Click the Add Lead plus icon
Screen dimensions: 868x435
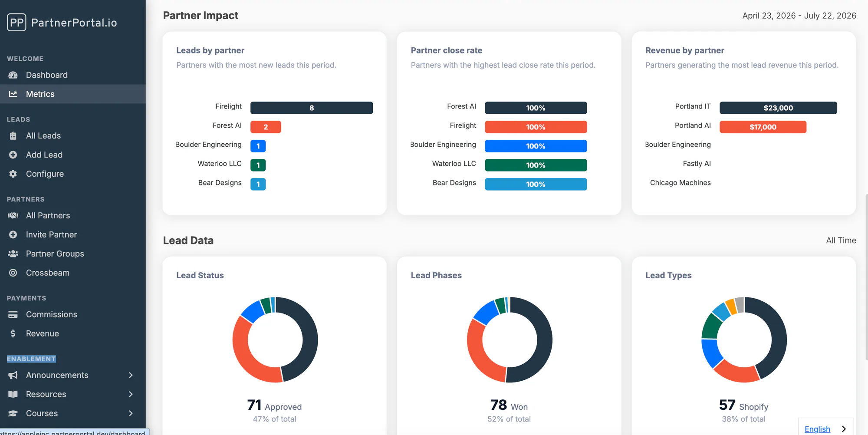click(13, 155)
